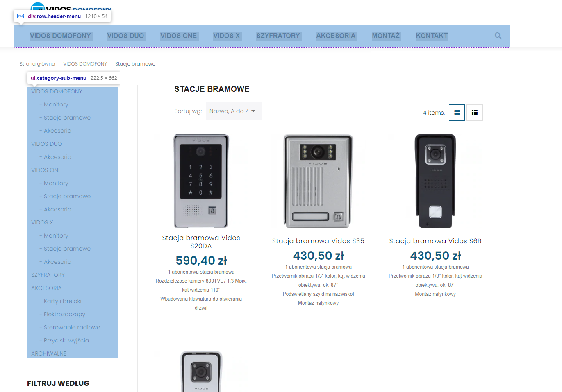Screen dimensions: 562x392
Task: Switch to list view layout
Action: pyautogui.click(x=475, y=113)
